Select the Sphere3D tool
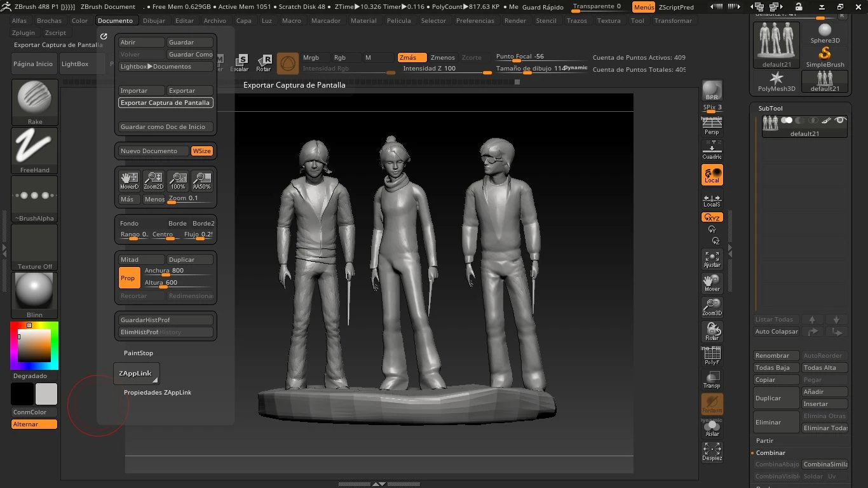Image resolution: width=868 pixels, height=488 pixels. (825, 33)
